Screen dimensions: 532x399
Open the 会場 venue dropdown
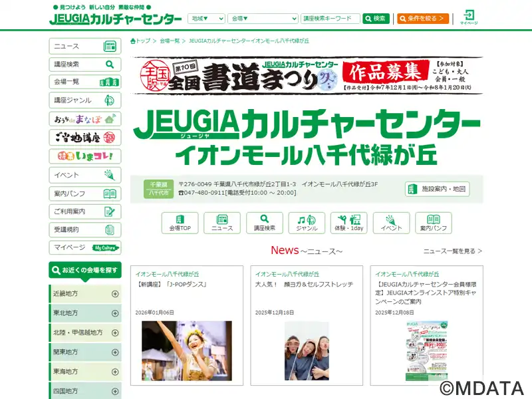[263, 19]
